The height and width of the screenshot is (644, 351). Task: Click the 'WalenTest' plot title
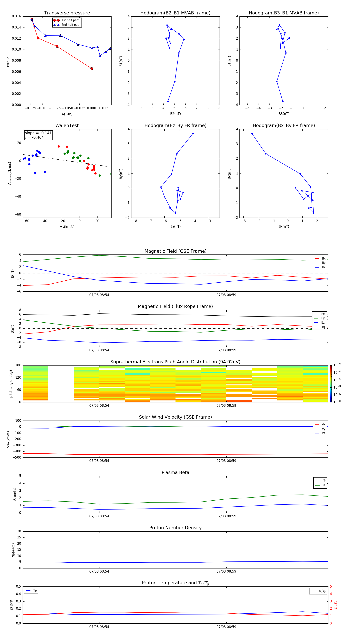tap(67, 125)
